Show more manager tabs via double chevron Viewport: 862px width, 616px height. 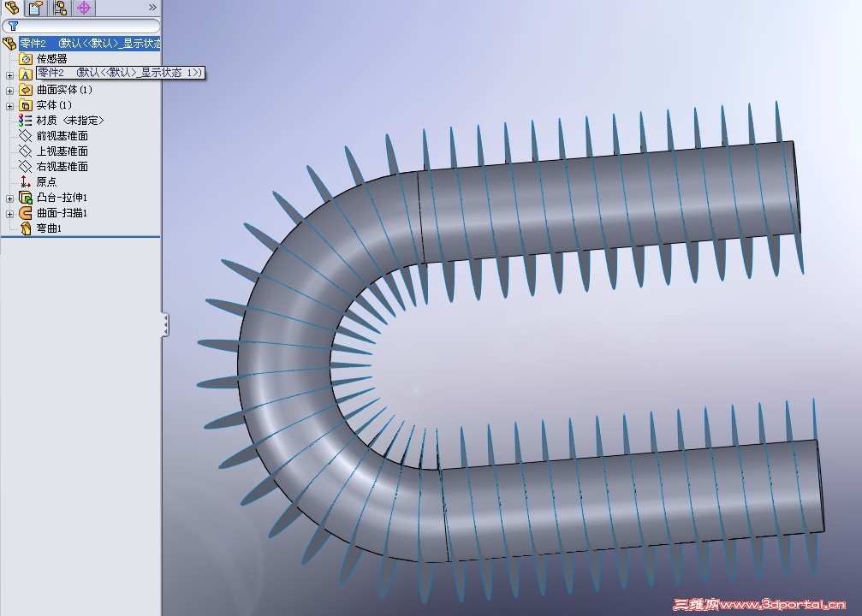[152, 8]
